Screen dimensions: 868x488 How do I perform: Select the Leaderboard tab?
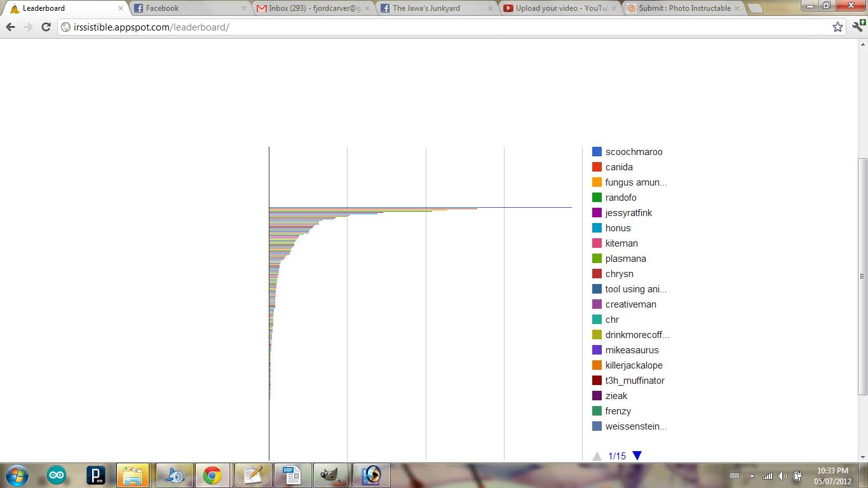pos(65,8)
